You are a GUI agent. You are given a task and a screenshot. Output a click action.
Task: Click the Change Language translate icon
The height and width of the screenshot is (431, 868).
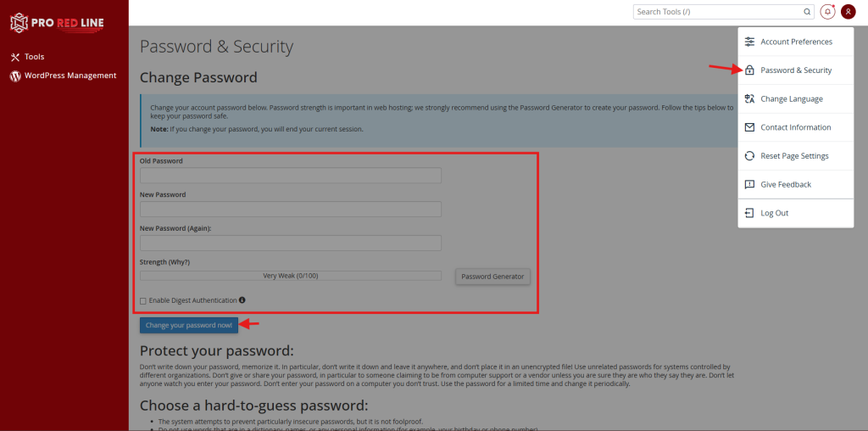749,99
